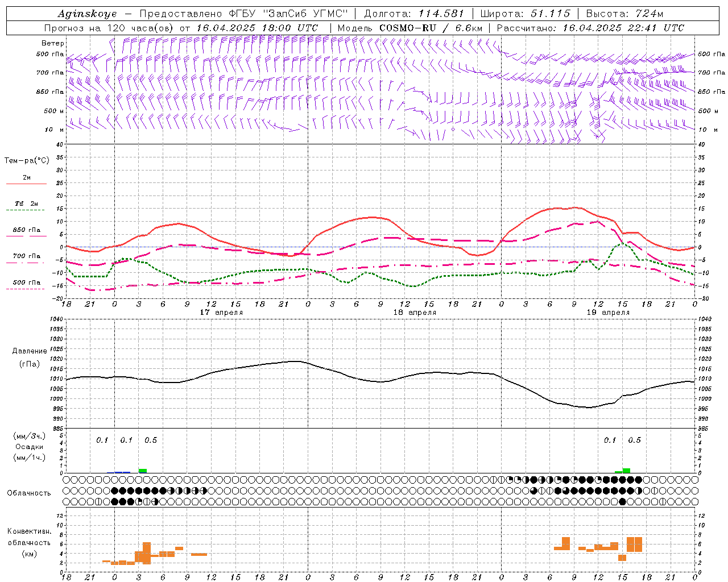Viewport: 728px width, 582px height.
Task: Click the Высота: 724м value
Action: [x=624, y=14]
